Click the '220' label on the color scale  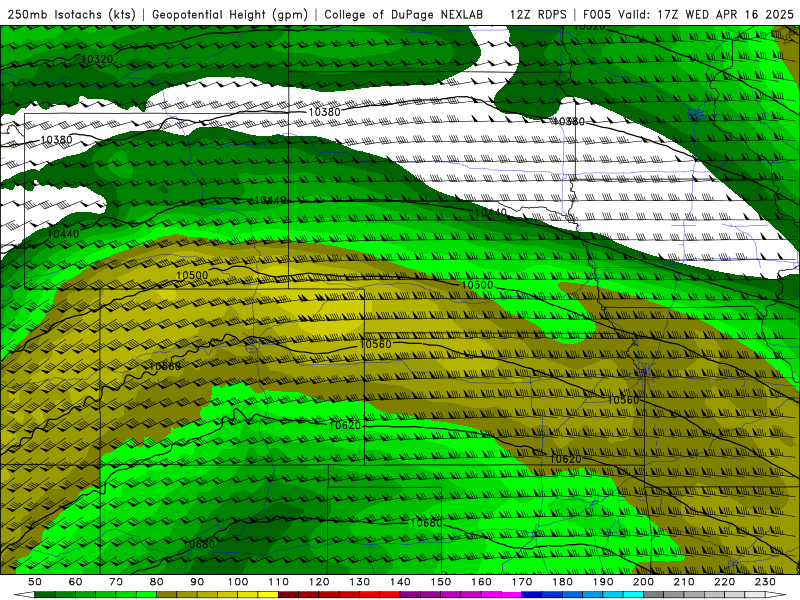pos(724,582)
